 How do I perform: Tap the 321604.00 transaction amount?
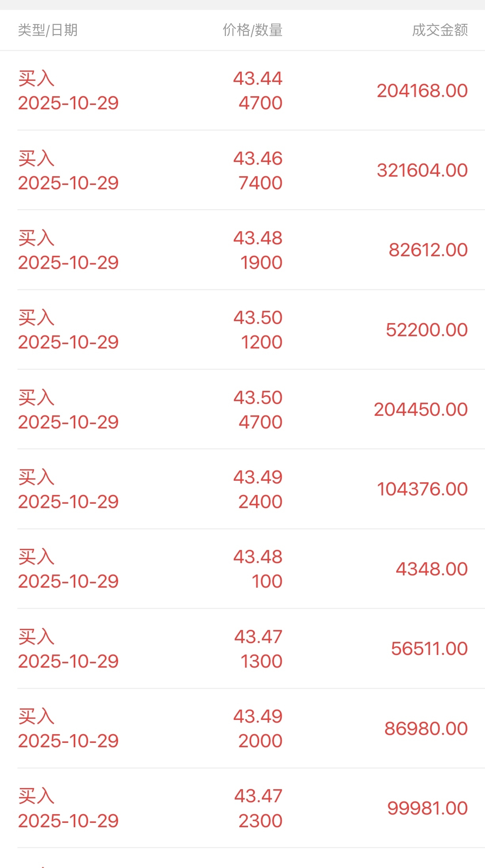[x=422, y=170]
